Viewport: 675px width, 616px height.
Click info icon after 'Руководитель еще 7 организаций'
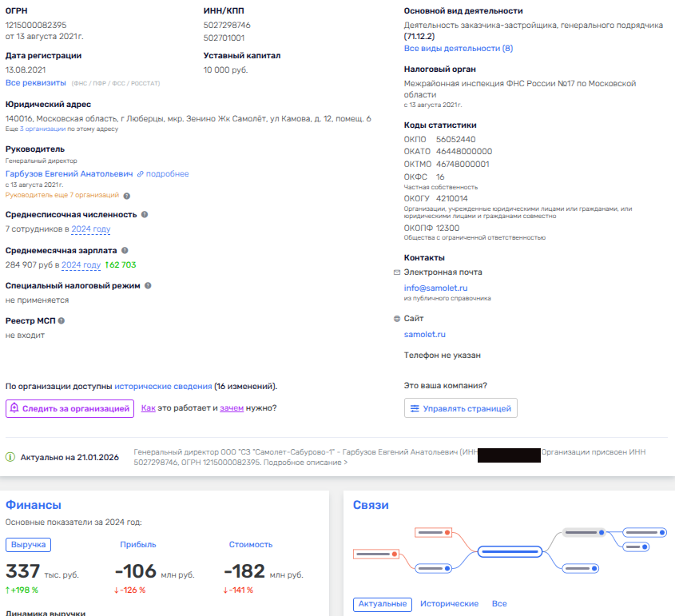pos(127,195)
